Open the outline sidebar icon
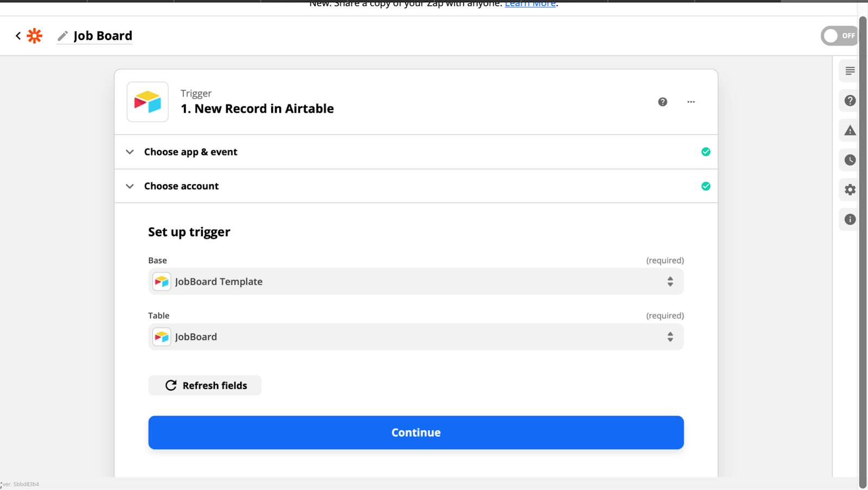Image resolution: width=868 pixels, height=490 pixels. coord(850,71)
